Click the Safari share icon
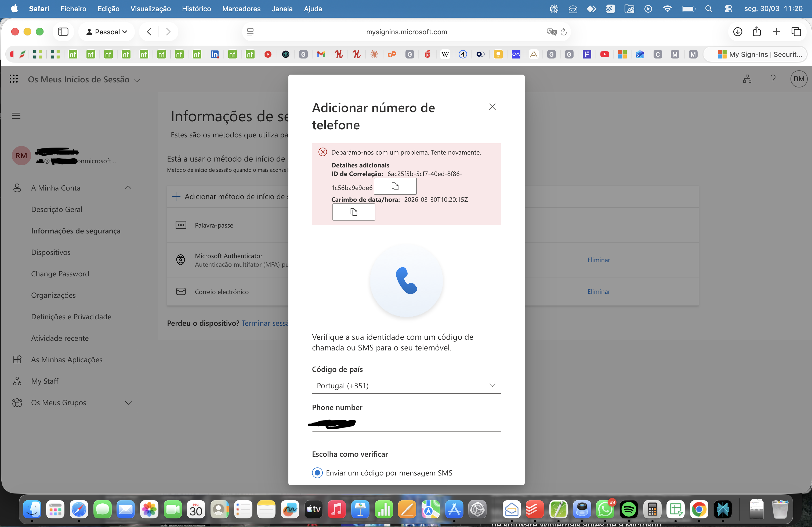The image size is (812, 527). (x=757, y=32)
